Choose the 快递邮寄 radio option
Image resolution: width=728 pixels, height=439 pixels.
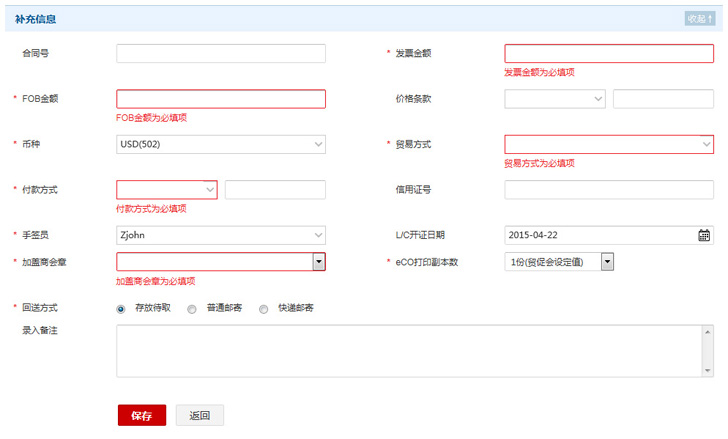pos(264,309)
